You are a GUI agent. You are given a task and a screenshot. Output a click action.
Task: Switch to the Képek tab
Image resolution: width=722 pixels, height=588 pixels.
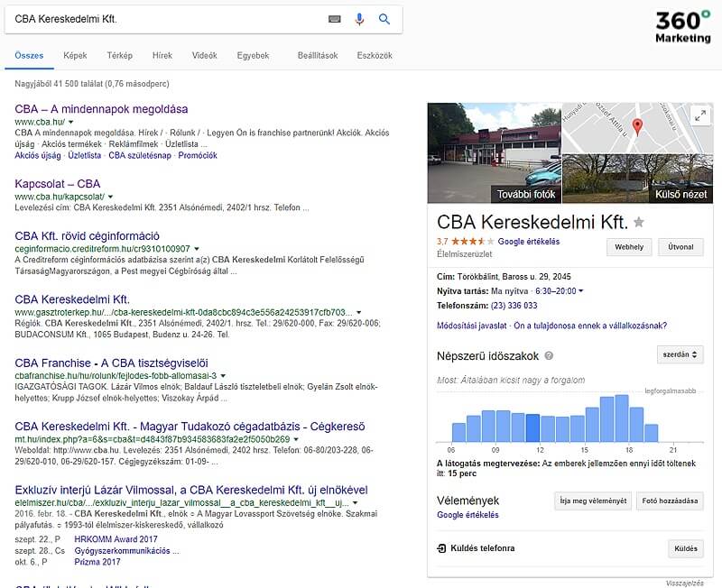75,56
